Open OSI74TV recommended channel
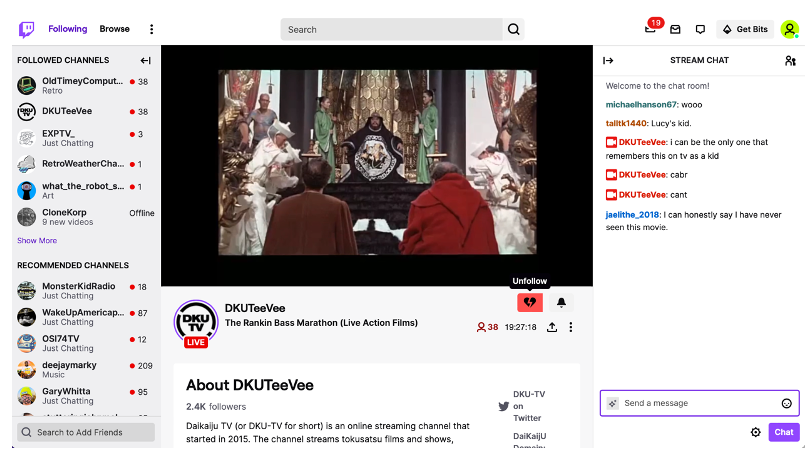 click(x=86, y=343)
